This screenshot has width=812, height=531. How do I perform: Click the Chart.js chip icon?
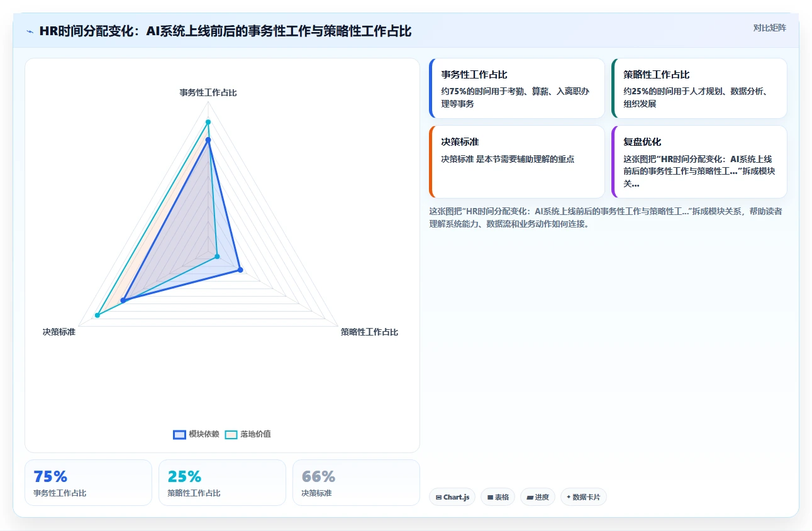(438, 497)
